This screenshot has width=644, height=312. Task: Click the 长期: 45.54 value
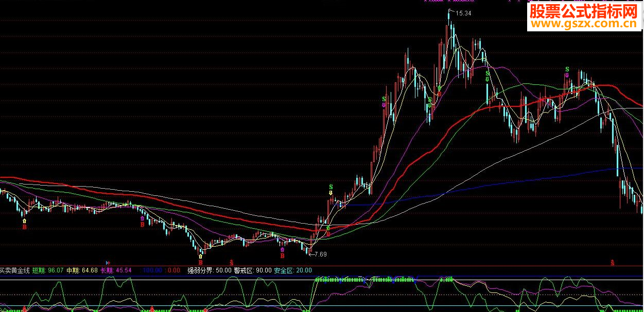[x=116, y=270]
